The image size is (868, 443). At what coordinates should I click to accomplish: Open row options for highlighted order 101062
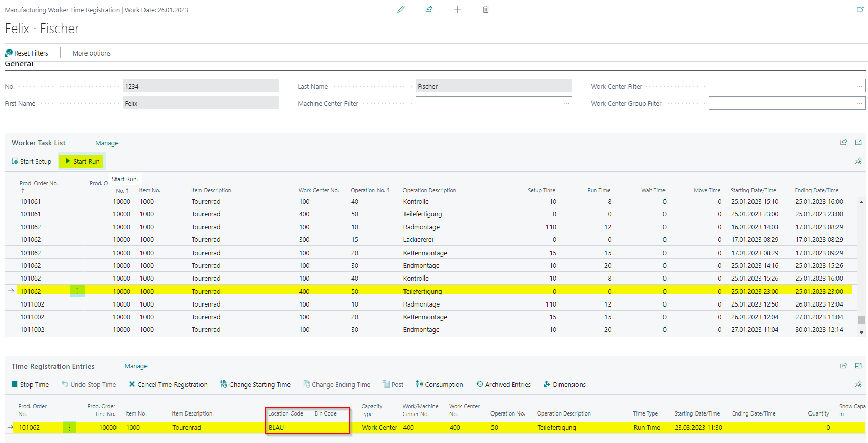[77, 291]
